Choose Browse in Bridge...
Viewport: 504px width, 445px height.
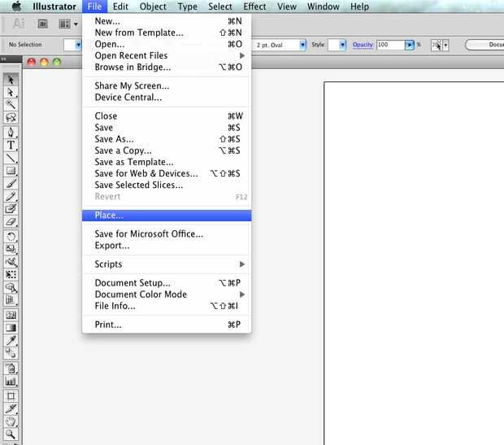167,68
